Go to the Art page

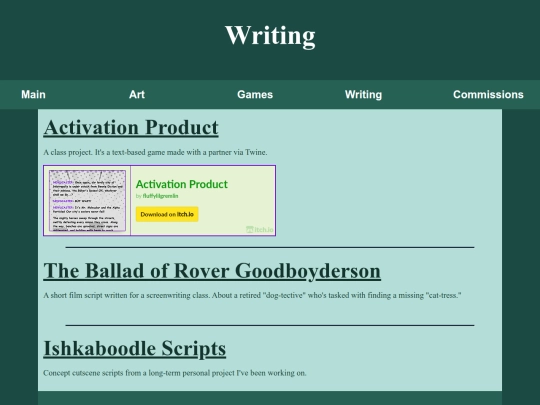click(137, 94)
